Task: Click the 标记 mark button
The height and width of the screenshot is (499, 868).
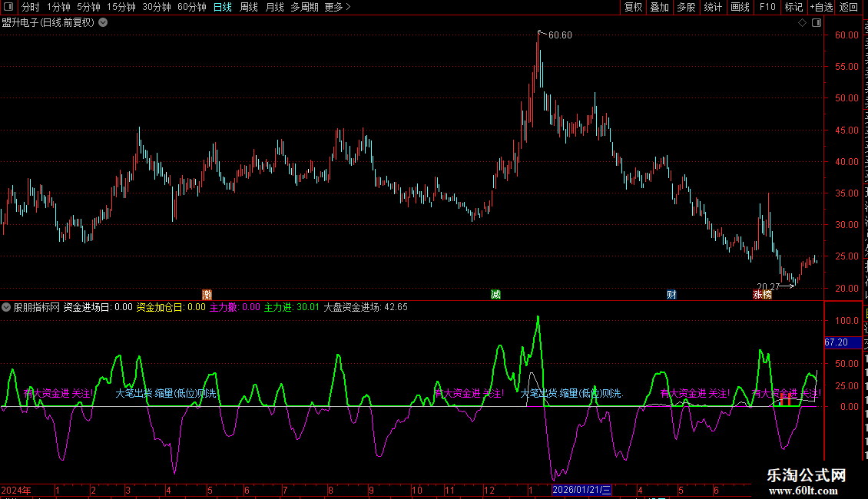Action: point(793,7)
